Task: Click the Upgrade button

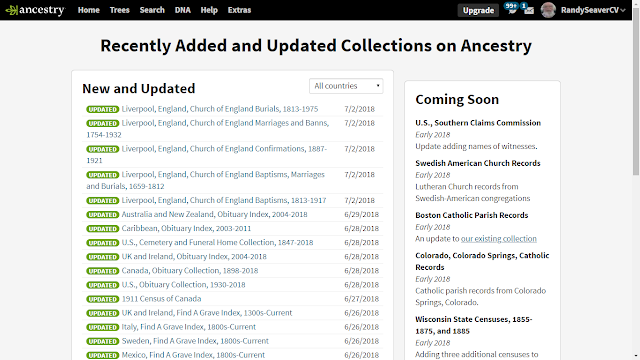Action: [478, 11]
